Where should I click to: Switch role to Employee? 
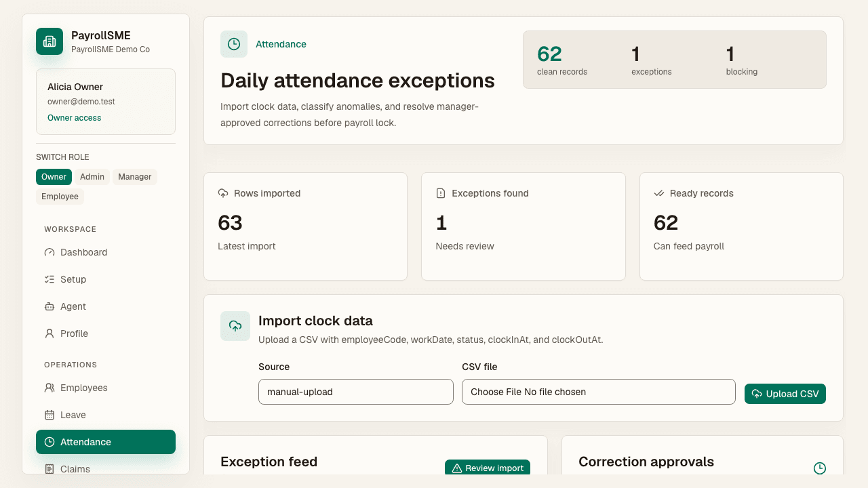coord(60,197)
